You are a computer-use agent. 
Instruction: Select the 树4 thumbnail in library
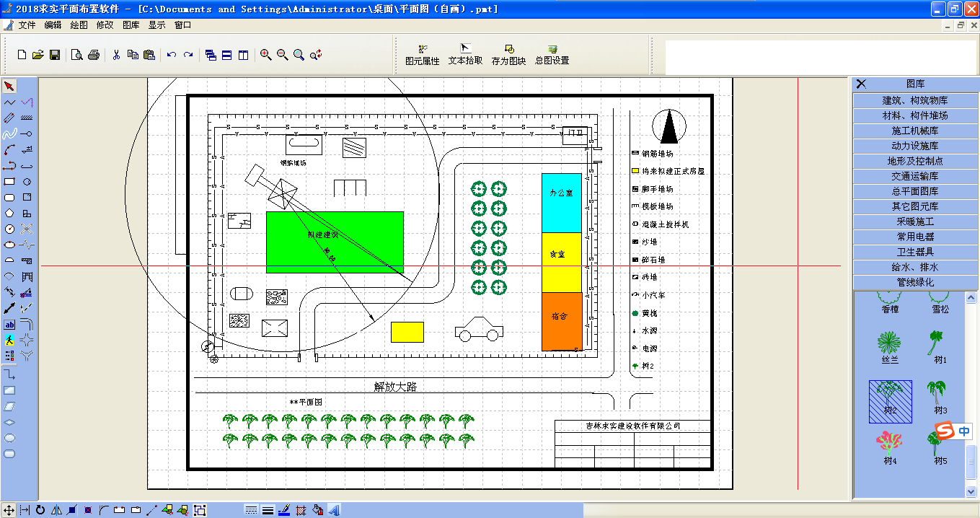point(890,447)
